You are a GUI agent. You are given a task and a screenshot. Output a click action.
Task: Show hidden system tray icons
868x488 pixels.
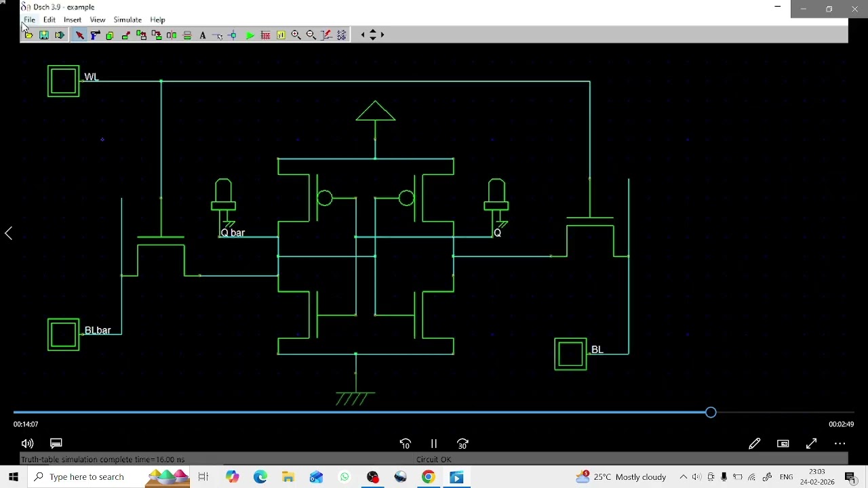click(683, 477)
